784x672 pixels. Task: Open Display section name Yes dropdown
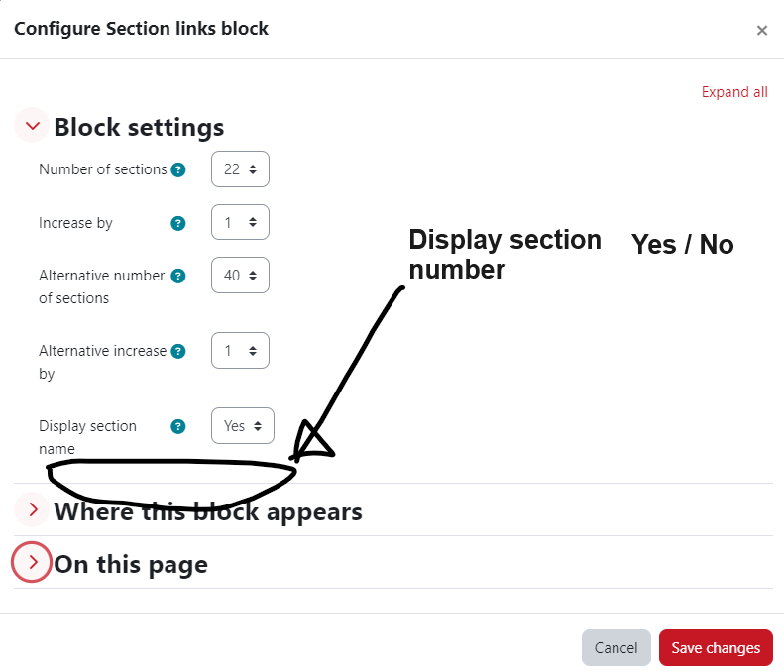point(243,425)
